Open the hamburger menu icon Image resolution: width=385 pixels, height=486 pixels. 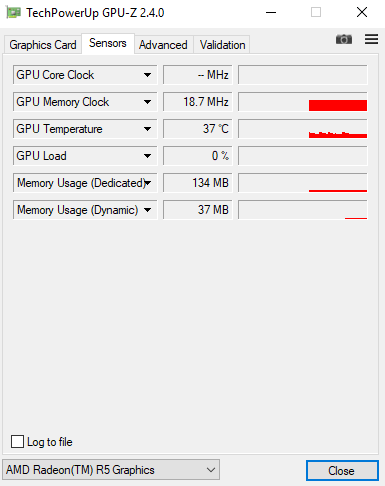click(x=371, y=39)
